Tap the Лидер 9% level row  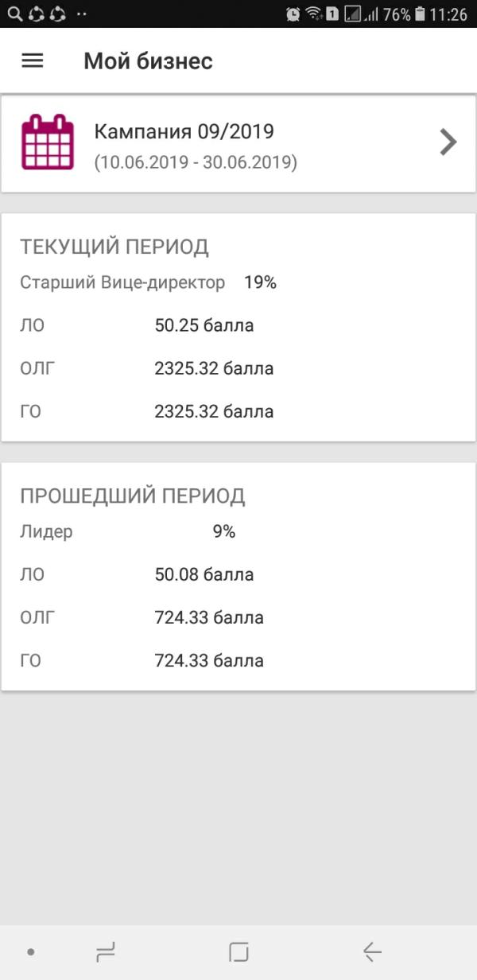pos(127,532)
